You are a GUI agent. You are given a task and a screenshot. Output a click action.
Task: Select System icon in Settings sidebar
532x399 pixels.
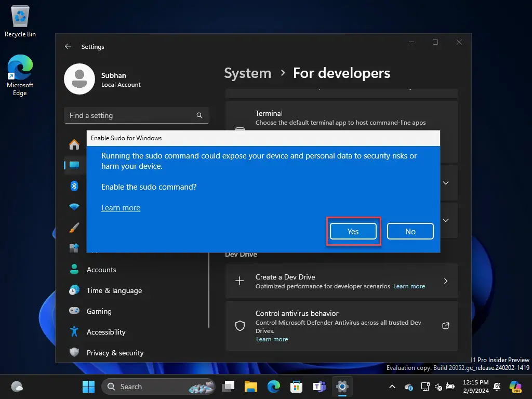click(74, 165)
